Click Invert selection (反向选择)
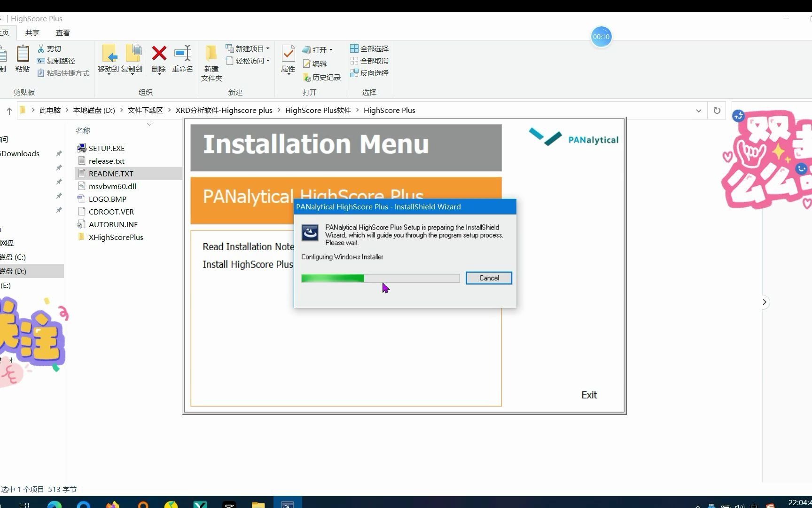The height and width of the screenshot is (508, 812). 369,73
